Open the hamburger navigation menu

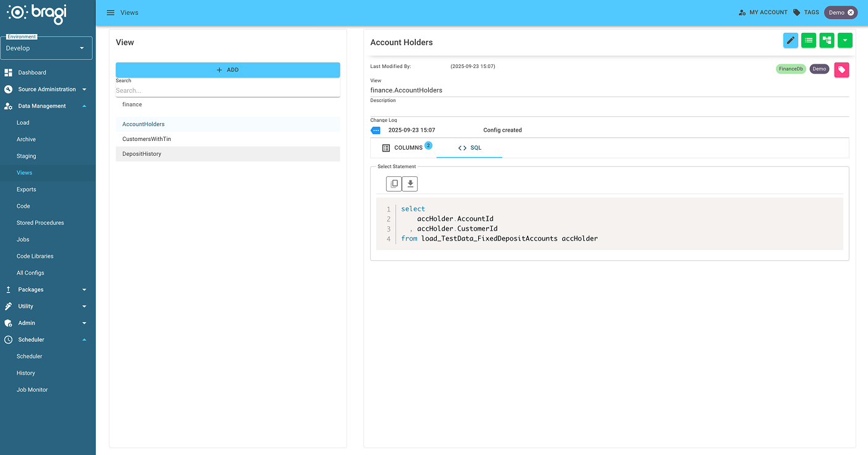111,12
